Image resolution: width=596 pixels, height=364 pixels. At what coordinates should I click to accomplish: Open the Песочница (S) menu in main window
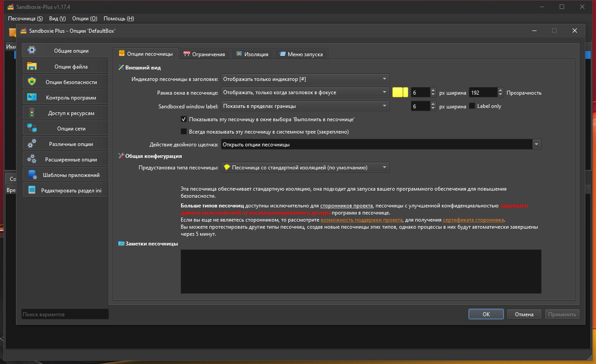click(x=25, y=19)
